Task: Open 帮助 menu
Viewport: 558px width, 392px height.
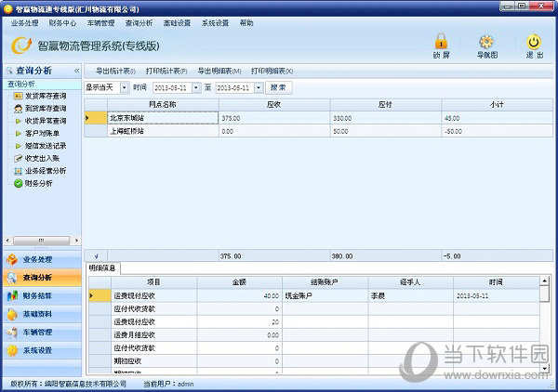Action: (x=246, y=23)
